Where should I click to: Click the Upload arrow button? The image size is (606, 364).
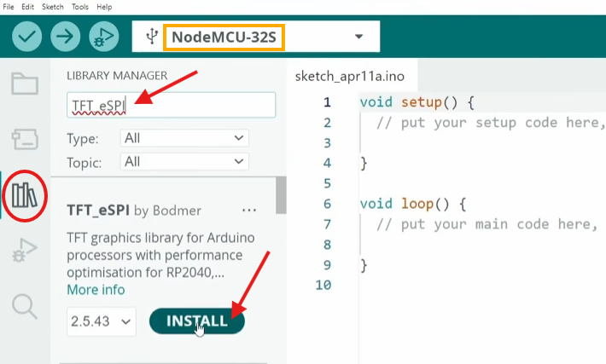64,37
